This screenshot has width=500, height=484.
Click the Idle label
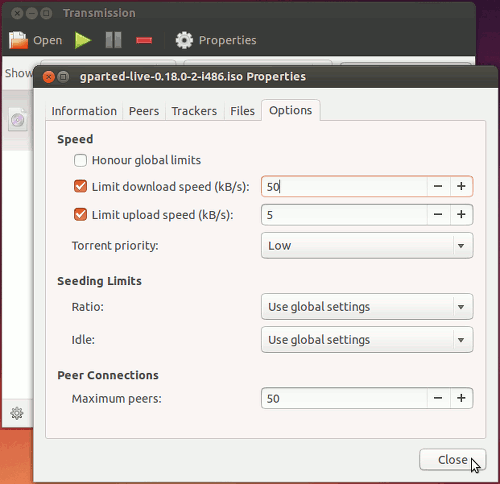[83, 340]
